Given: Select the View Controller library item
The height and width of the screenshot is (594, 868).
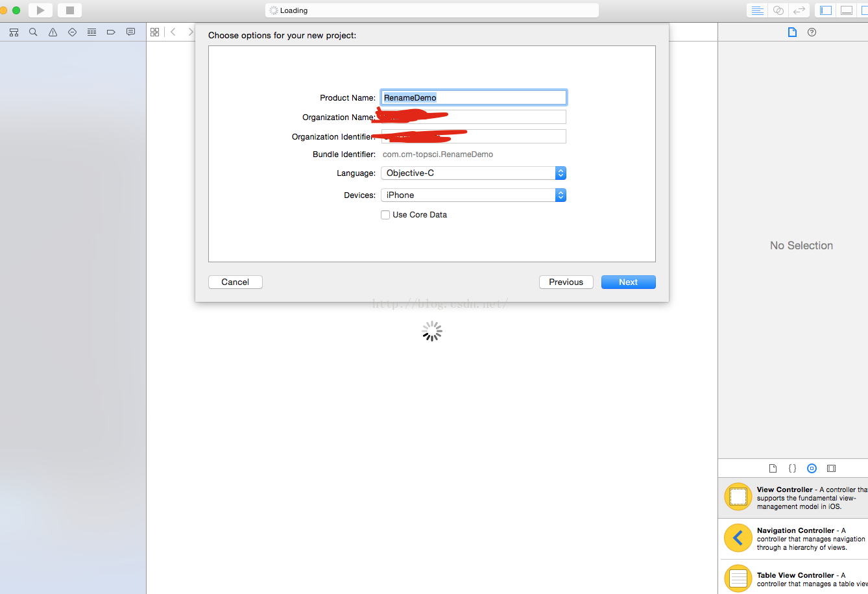Looking at the screenshot, I should pos(793,498).
